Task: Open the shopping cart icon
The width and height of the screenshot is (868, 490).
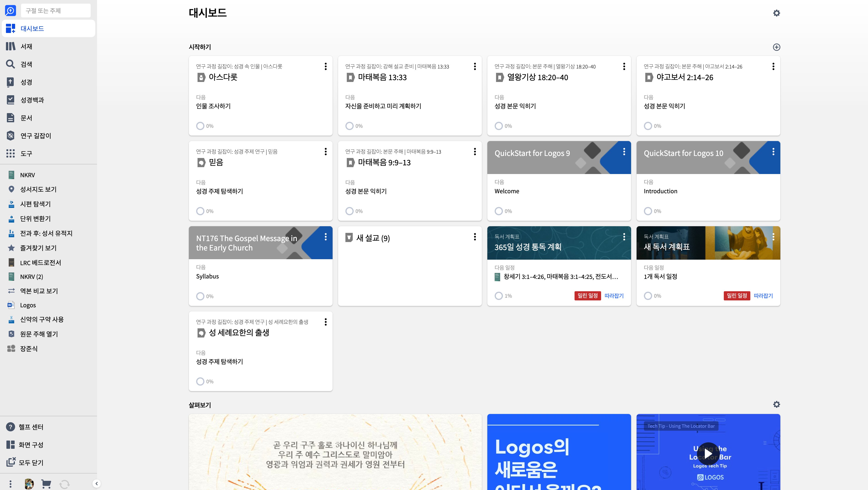Action: [46, 484]
